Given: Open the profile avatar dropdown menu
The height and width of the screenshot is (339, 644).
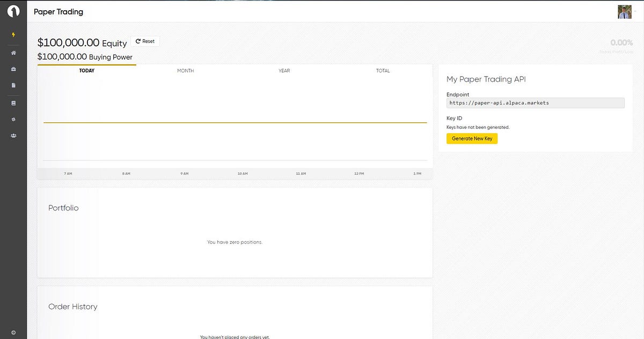Looking at the screenshot, I should point(625,11).
